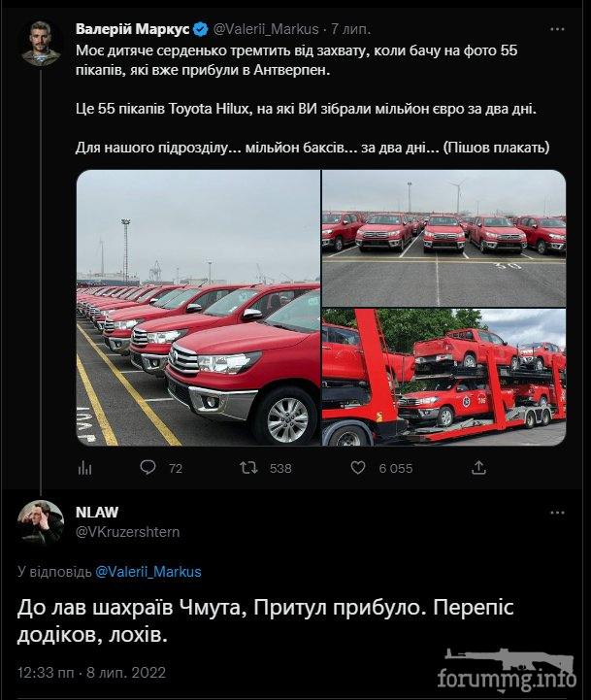The image size is (591, 700).
Task: Retweet using the retweet arrows icon
Action: pyautogui.click(x=248, y=467)
